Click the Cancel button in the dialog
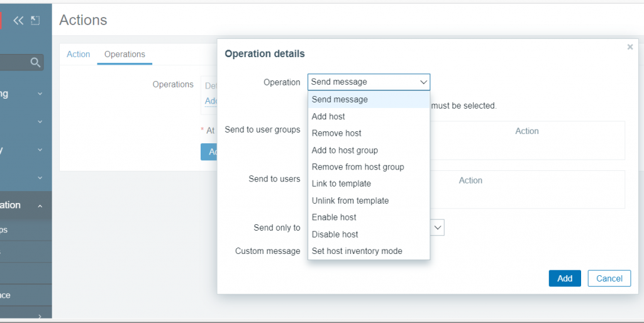Viewport: 644px width, 323px height. click(609, 278)
